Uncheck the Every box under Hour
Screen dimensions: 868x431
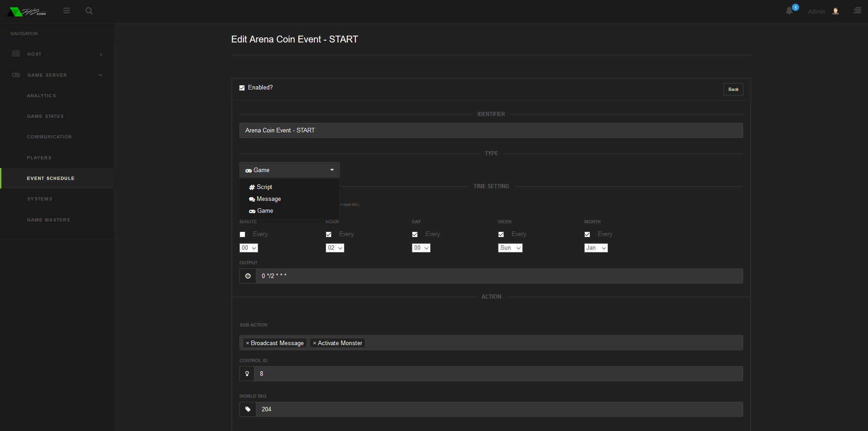point(329,234)
